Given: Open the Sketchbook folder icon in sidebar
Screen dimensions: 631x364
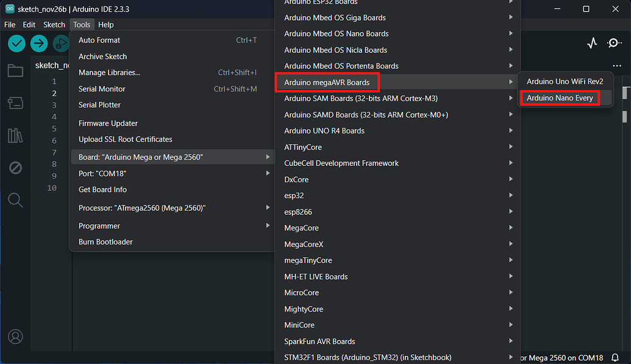Looking at the screenshot, I should click(x=15, y=71).
